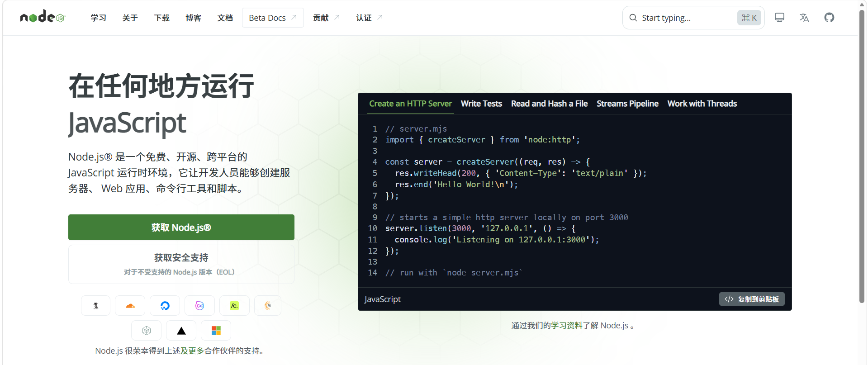
Task: Click external arrow beside Beta Docs
Action: (x=294, y=17)
